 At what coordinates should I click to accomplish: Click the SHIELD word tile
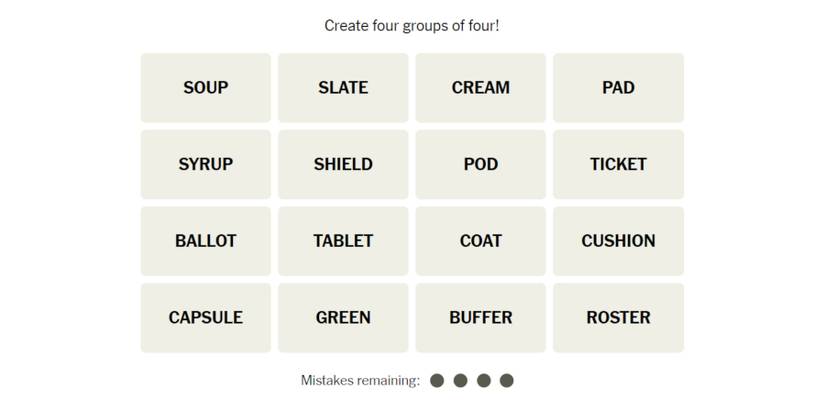[x=343, y=164]
